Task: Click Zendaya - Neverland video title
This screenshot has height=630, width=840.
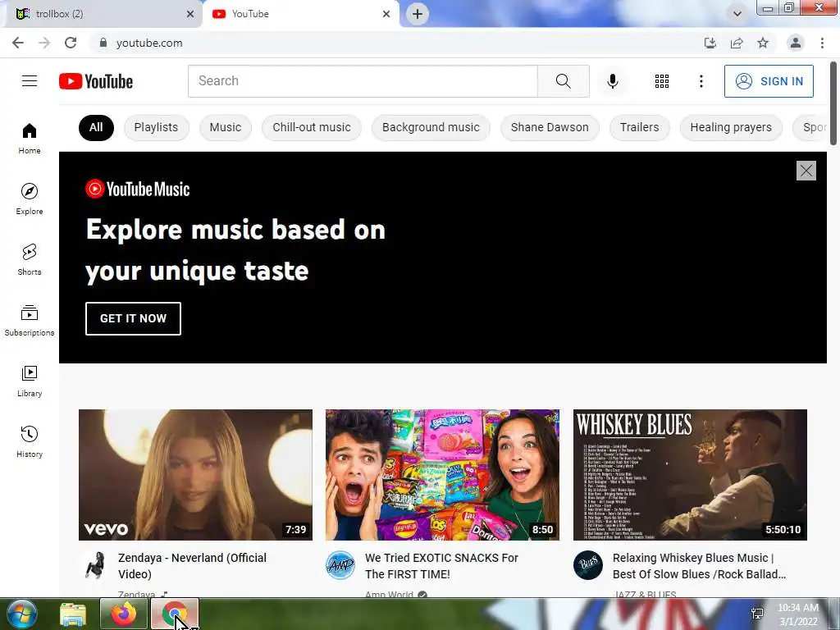Action: 192,566
